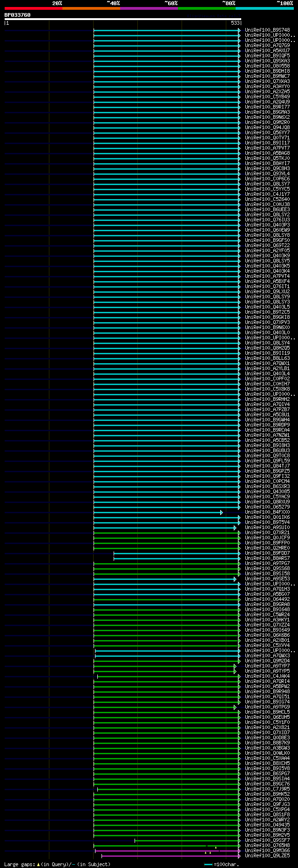
Task: Open the UniRef100_Q0JCF9 hit
Action: pos(267,538)
